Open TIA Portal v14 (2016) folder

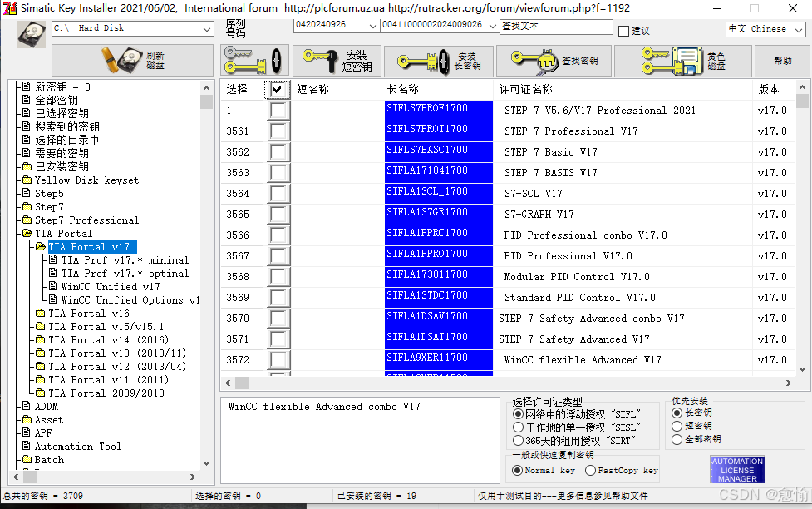click(x=108, y=340)
